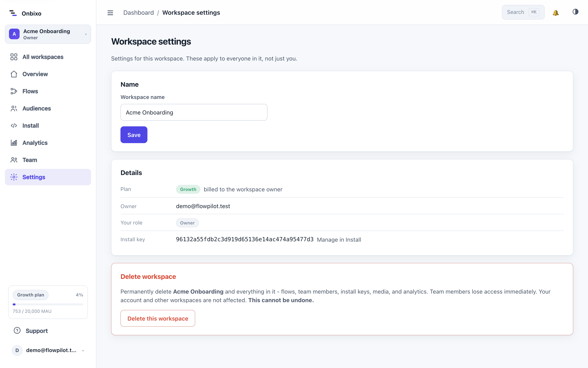The width and height of the screenshot is (588, 368).
Task: Click the Analytics bar chart icon
Action: [14, 143]
